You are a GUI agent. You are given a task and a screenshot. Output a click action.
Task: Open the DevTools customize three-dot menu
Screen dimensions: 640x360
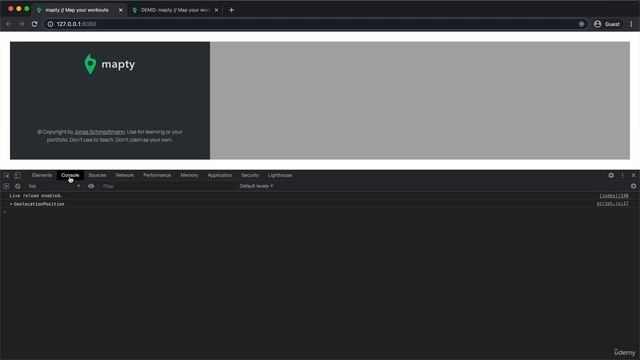click(x=622, y=175)
